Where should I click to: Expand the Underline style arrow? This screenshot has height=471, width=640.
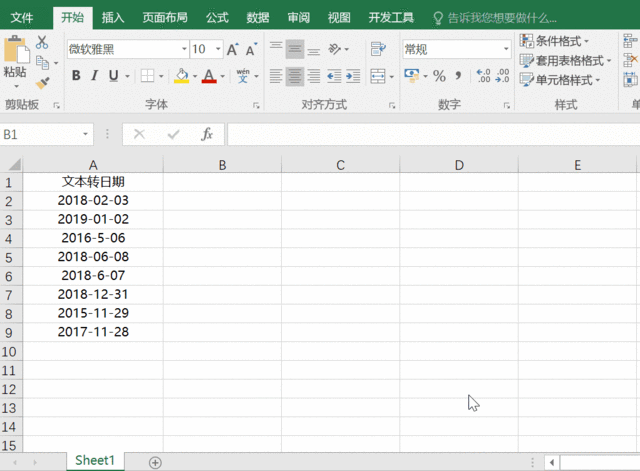pos(127,76)
